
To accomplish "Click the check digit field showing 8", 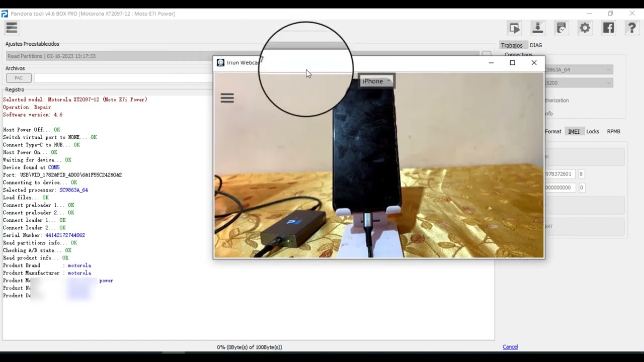I will click(x=581, y=174).
